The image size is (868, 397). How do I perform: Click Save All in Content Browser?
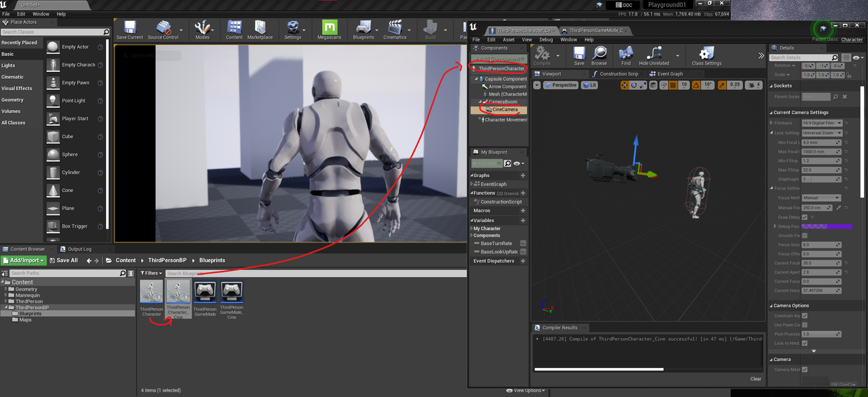click(x=63, y=260)
